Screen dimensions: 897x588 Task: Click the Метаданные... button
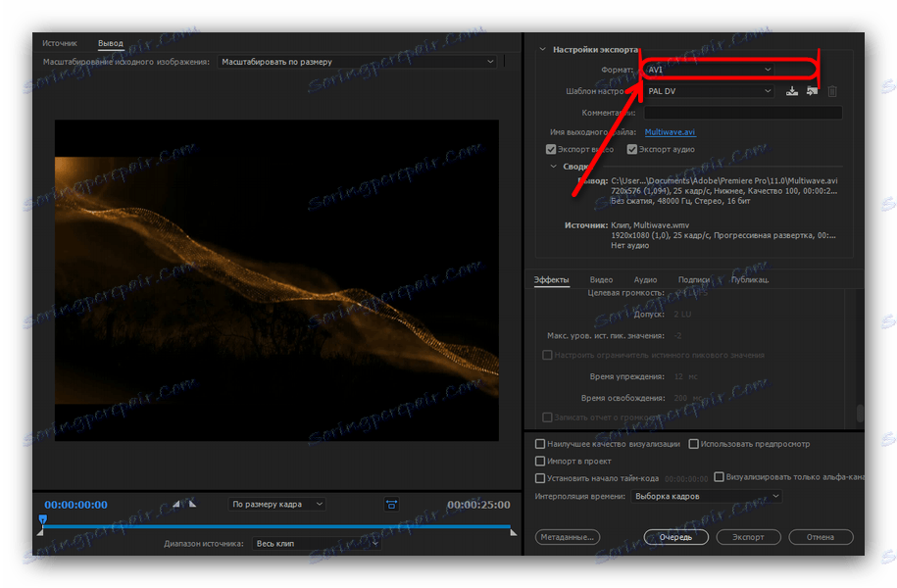[x=568, y=537]
